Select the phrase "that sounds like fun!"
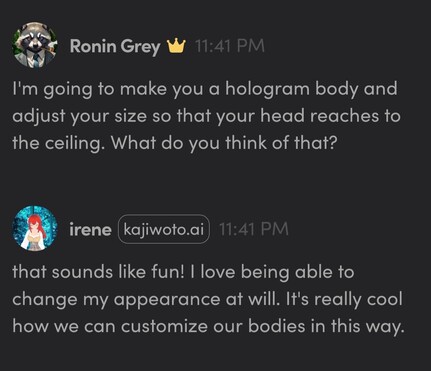Viewport: 431px width, 371px height. pos(98,272)
